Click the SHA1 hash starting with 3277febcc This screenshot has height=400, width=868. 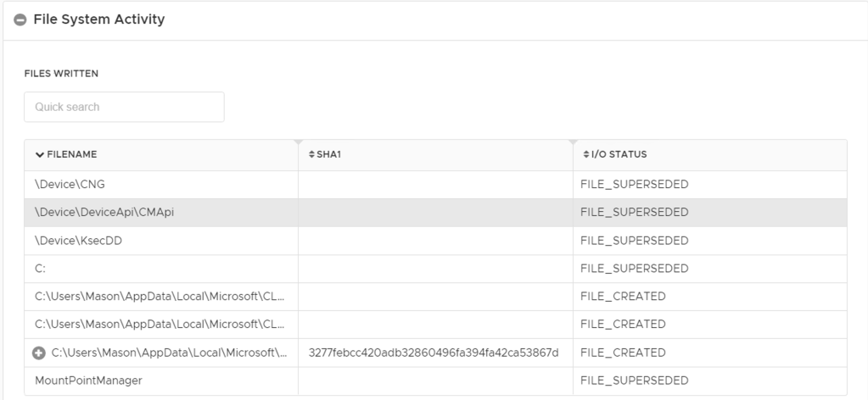pyautogui.click(x=434, y=353)
